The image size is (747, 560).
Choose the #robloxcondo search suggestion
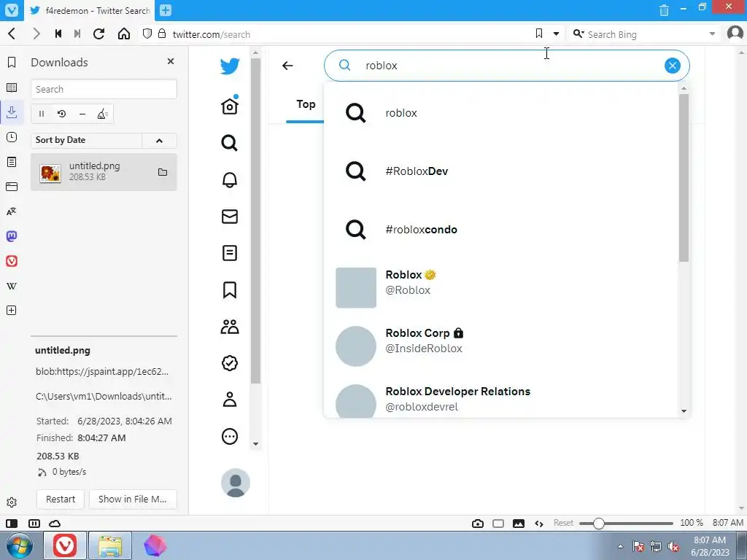click(502, 230)
